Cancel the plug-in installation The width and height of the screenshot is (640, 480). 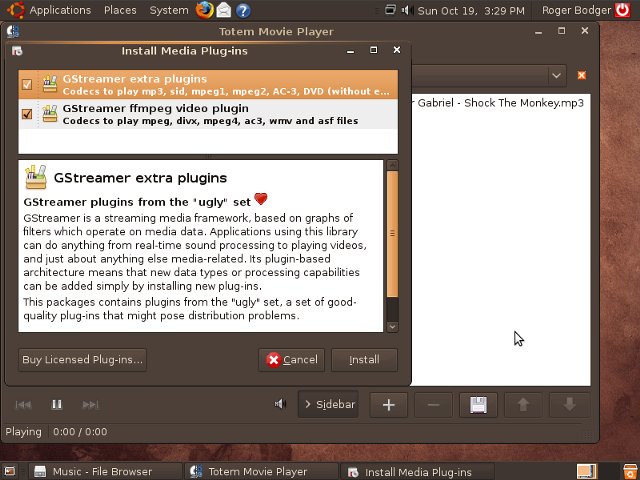(x=291, y=360)
